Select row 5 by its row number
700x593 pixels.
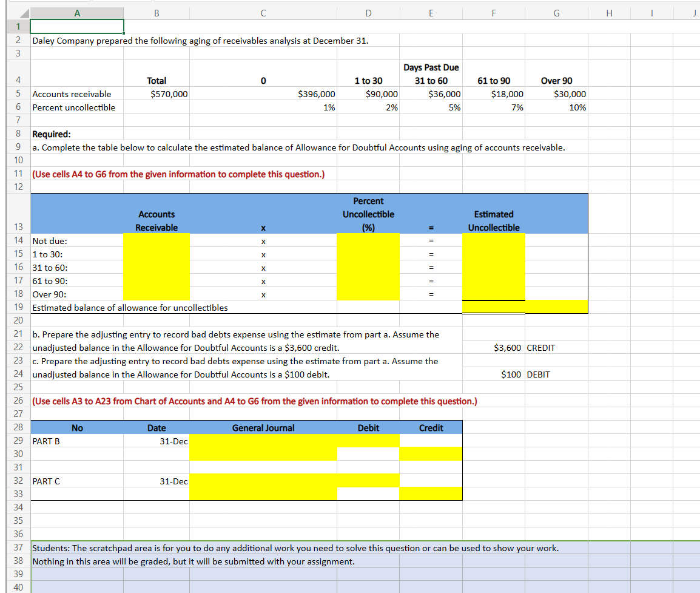pos(17,94)
